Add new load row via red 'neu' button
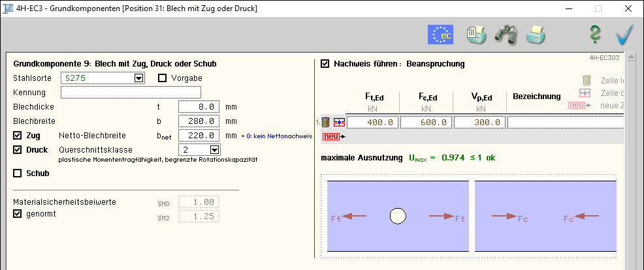 point(331,136)
